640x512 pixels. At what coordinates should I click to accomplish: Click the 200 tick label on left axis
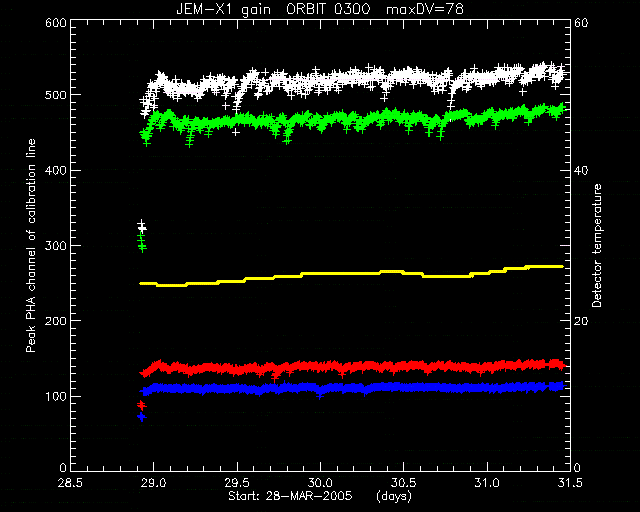pyautogui.click(x=56, y=321)
